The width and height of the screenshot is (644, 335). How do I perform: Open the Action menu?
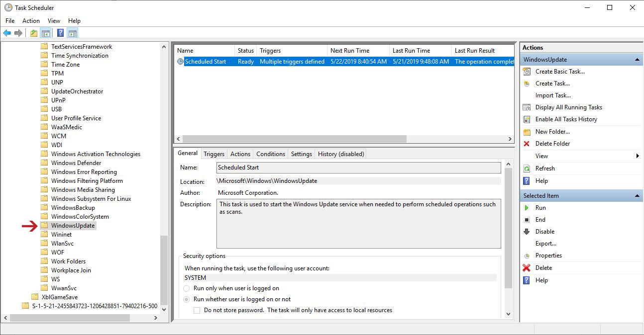(31, 21)
